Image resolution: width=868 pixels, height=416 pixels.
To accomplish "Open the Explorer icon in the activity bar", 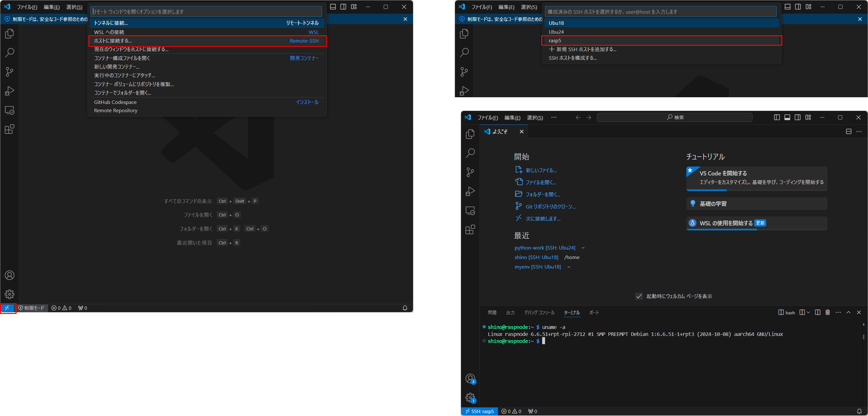I will coord(10,34).
